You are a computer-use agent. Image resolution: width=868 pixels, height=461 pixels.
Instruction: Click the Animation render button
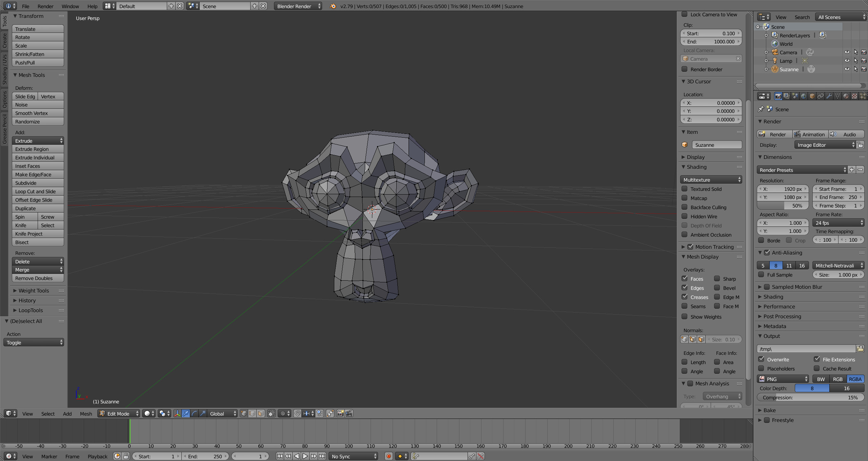810,134
